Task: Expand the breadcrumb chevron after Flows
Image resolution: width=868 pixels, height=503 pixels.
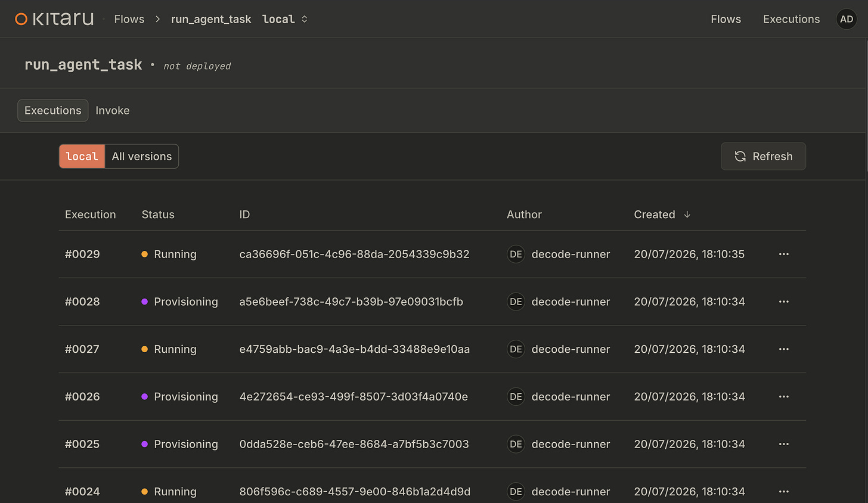Action: (x=157, y=19)
